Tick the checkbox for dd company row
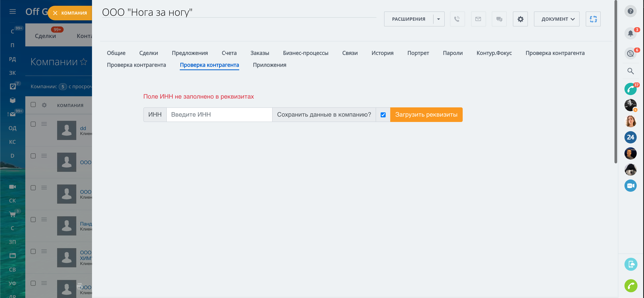 33,124
